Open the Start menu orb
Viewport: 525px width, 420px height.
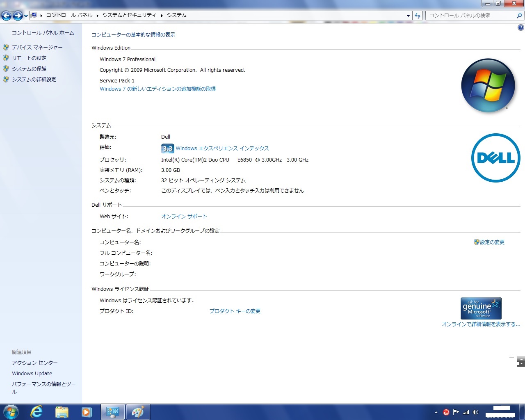tap(11, 412)
